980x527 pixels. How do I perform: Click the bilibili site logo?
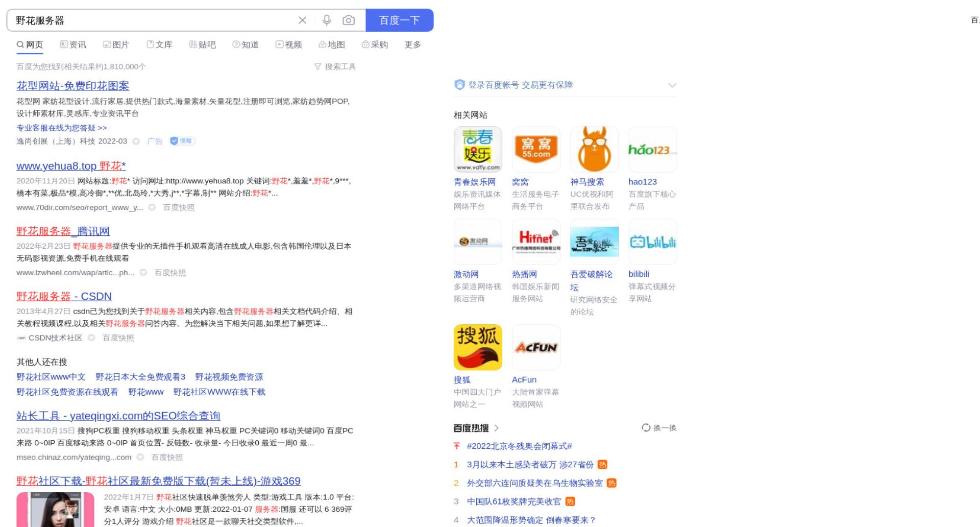[652, 242]
